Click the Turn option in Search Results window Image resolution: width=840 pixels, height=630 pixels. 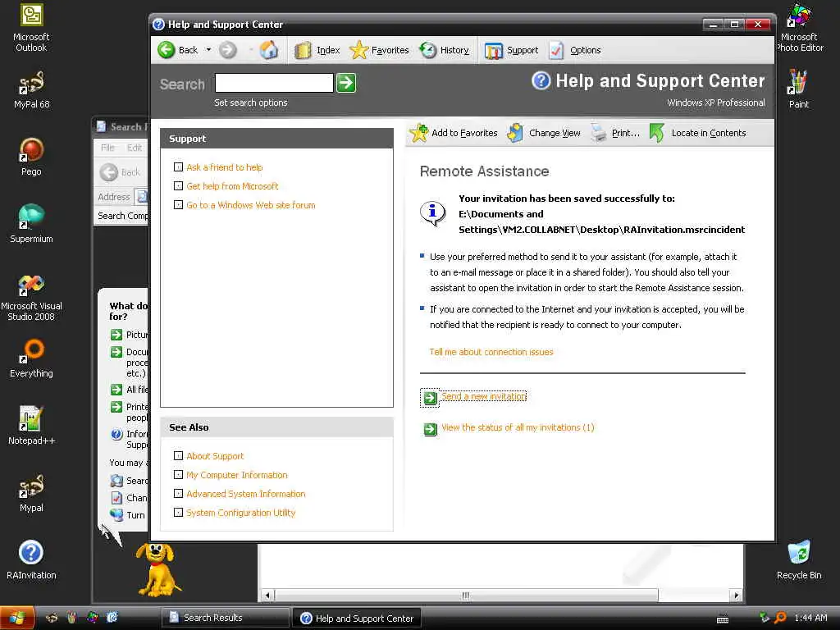[x=127, y=515]
